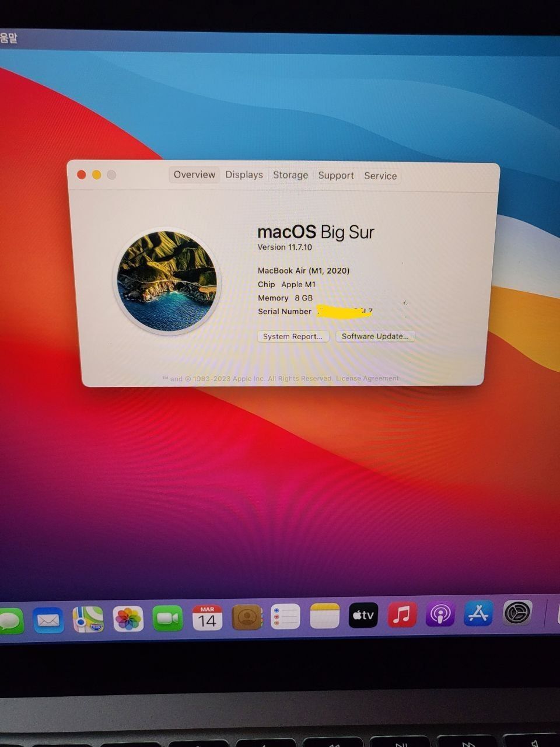Screen dimensions: 560x747
Task: Switch to the Displays tab
Action: (x=244, y=174)
